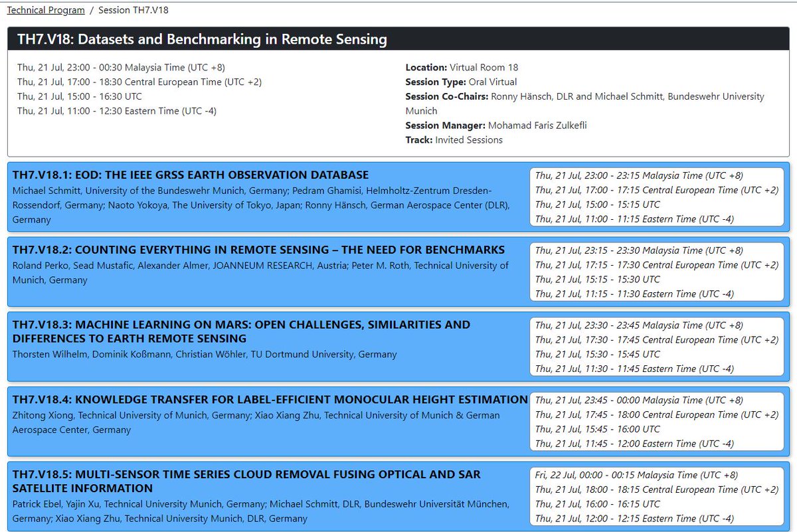Click the 'Location: Virtual Room 18' line
The width and height of the screenshot is (797, 532).
[x=462, y=67]
